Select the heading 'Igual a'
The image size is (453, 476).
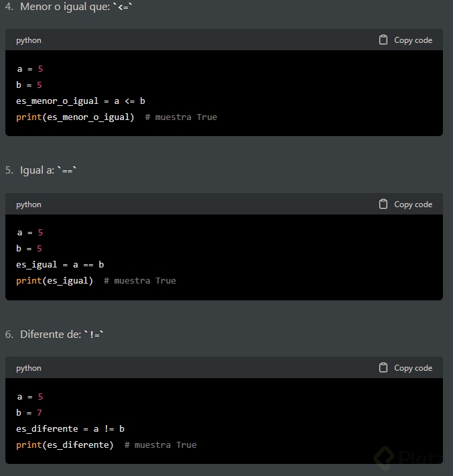(37, 170)
